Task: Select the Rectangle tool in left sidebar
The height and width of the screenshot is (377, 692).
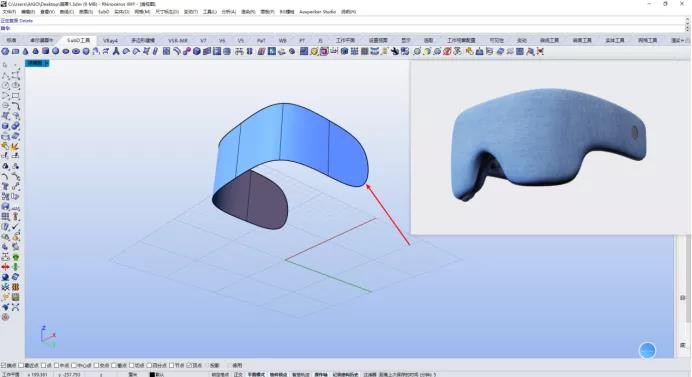Action: [x=15, y=96]
